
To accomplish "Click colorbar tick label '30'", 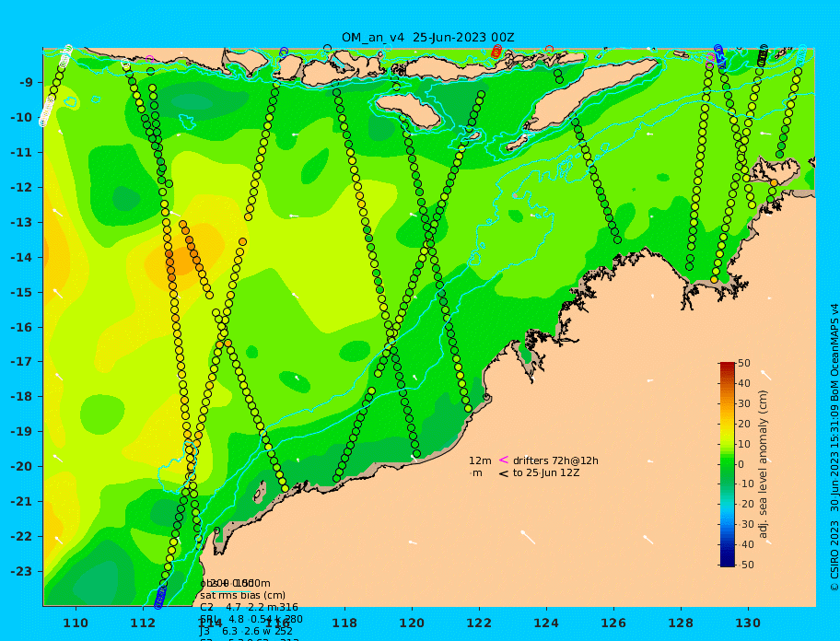I will pos(744,403).
